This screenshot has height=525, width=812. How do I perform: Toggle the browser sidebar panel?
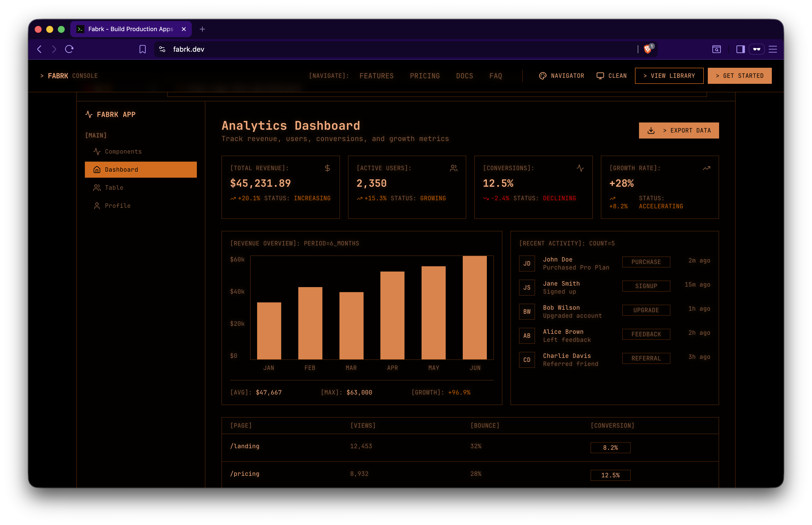(x=740, y=49)
